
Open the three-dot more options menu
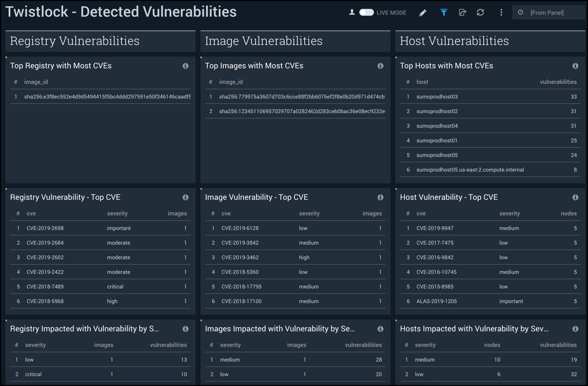click(501, 12)
